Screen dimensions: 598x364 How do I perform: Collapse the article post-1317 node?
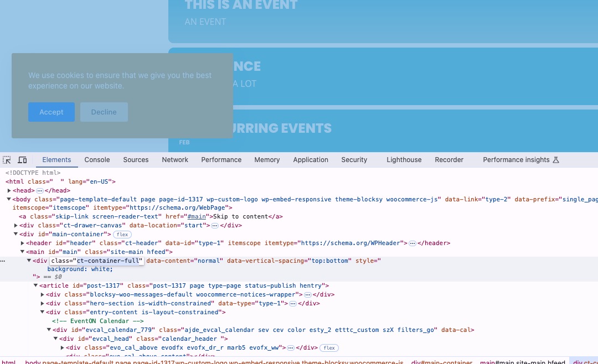click(35, 285)
